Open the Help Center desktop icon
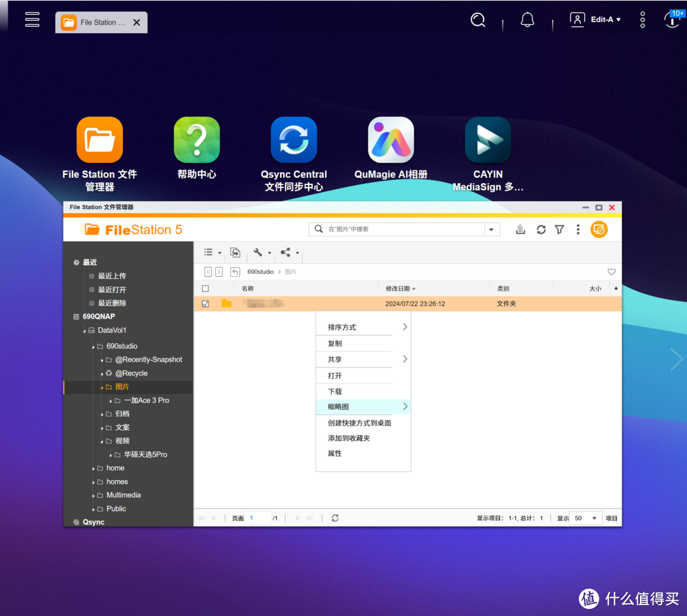687x616 pixels. tap(197, 140)
